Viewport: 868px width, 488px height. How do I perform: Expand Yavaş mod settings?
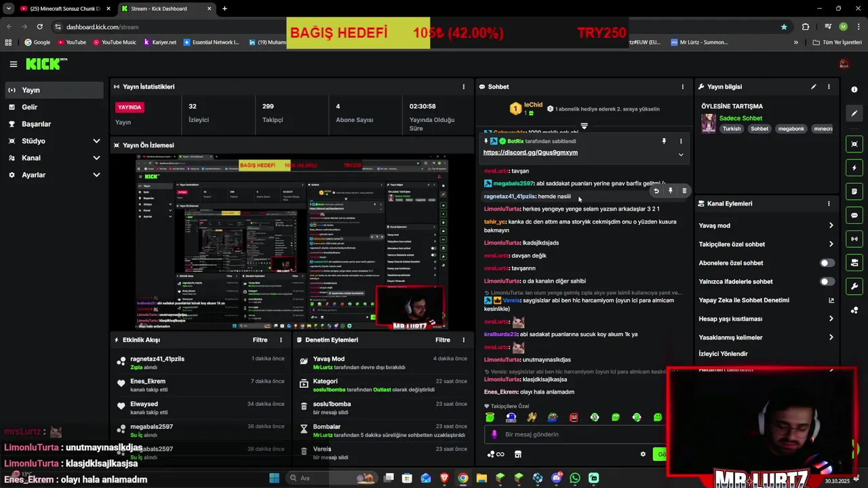coord(766,226)
